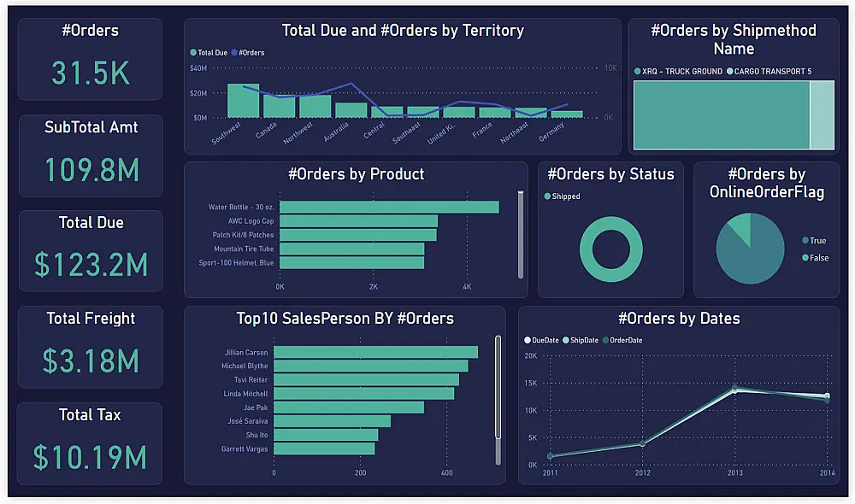This screenshot has width=855, height=504.
Task: Select the Mountain Tire Tube bar
Action: (351, 249)
